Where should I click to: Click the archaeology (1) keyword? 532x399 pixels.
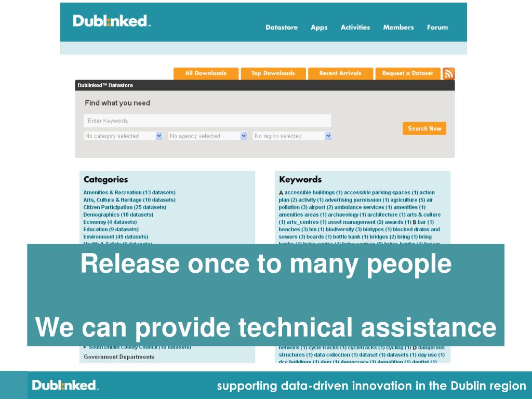[x=347, y=215]
